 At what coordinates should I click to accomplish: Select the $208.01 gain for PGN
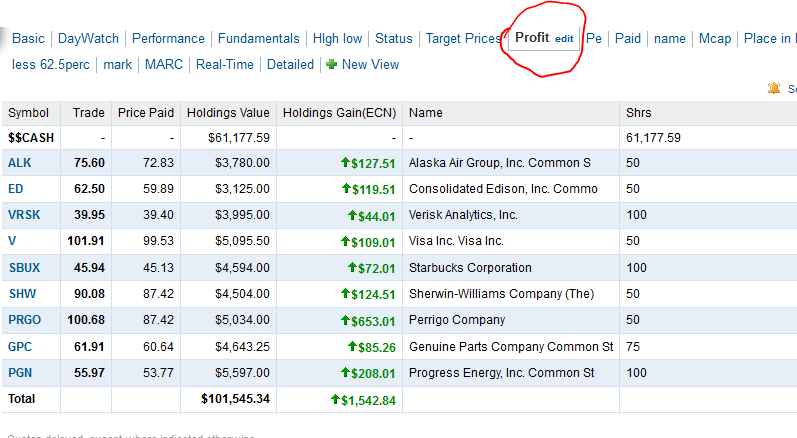[x=373, y=374]
